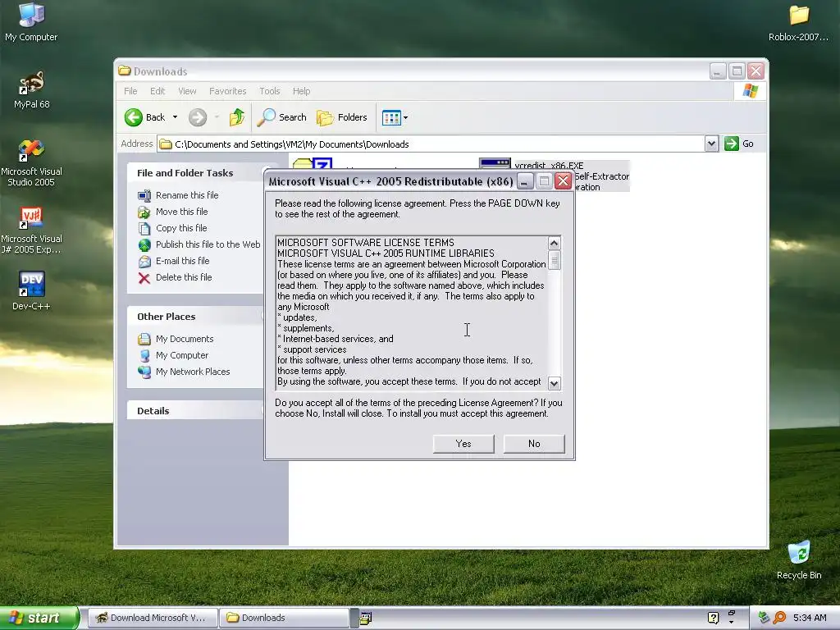
Task: Select the Recycle Bin icon
Action: pyautogui.click(x=799, y=559)
